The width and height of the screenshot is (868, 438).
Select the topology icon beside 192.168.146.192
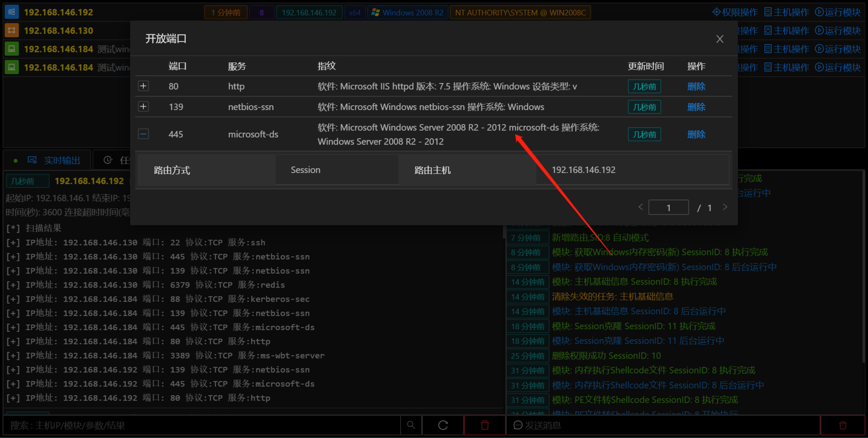coord(11,12)
